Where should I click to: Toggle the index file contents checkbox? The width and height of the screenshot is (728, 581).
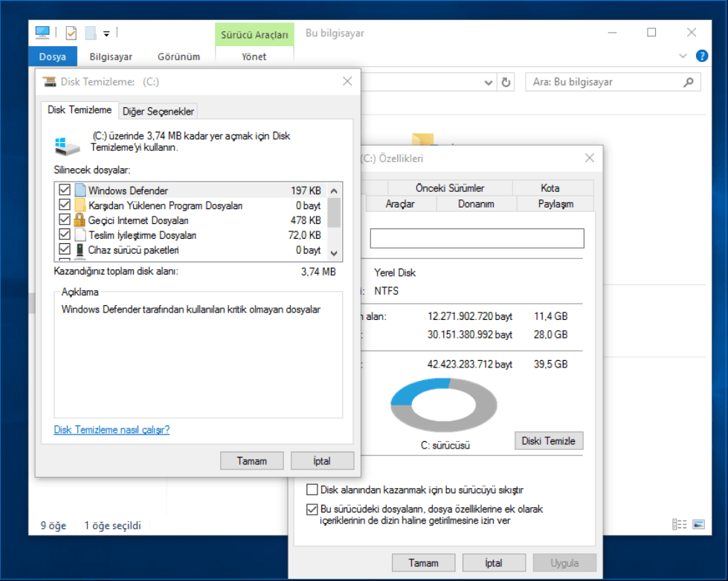coord(312,509)
